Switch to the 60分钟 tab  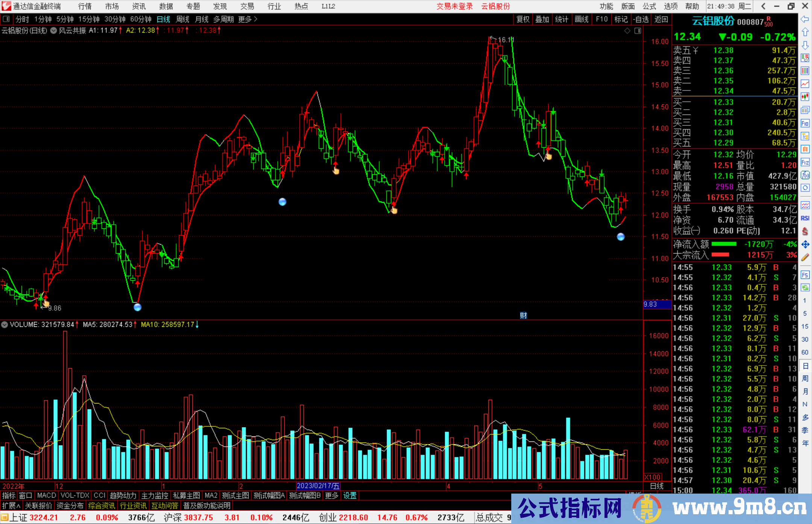pyautogui.click(x=141, y=19)
